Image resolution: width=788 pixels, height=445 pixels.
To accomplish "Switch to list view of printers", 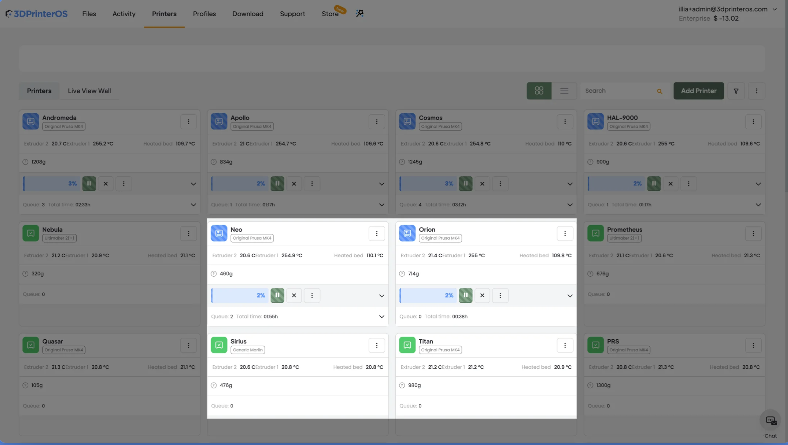I will pyautogui.click(x=564, y=91).
